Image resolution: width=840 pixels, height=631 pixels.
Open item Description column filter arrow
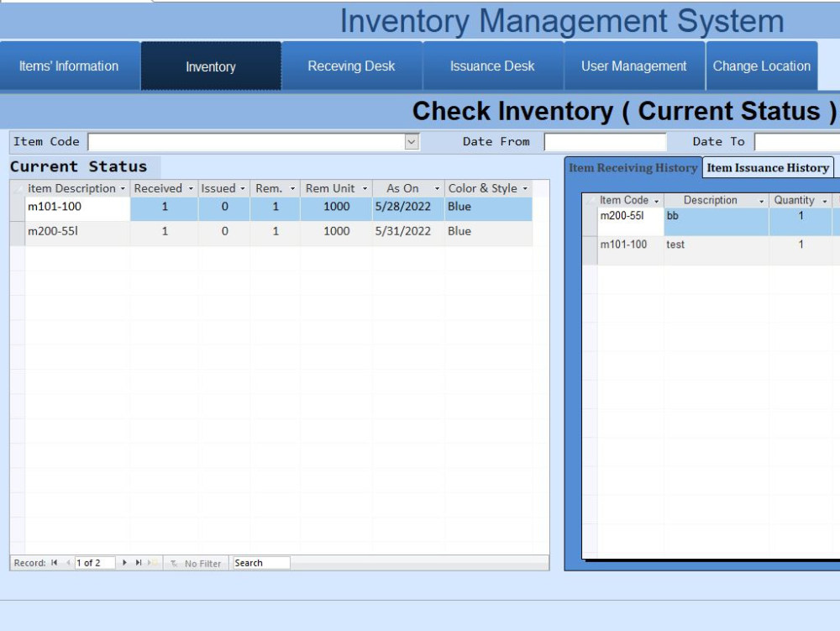point(123,188)
